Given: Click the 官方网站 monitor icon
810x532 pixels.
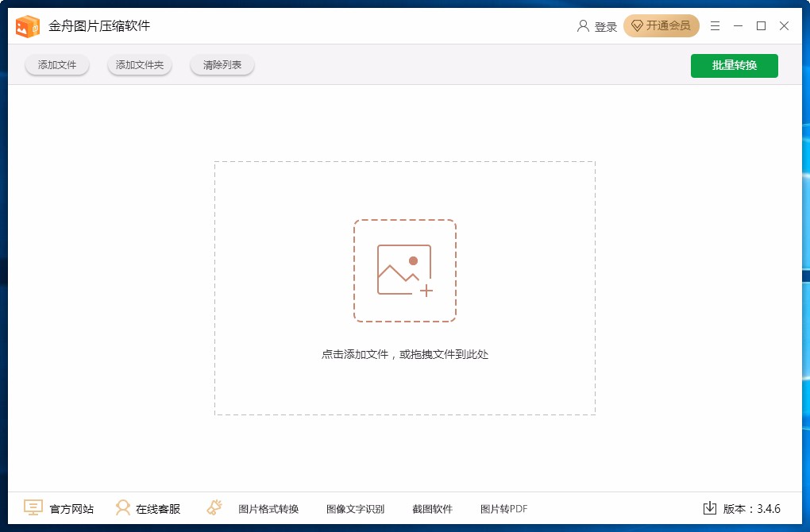Looking at the screenshot, I should click(x=33, y=507).
